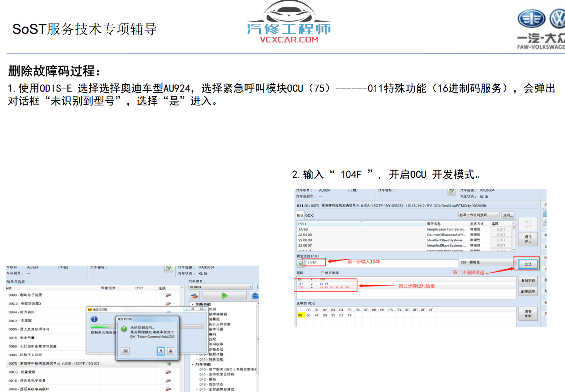The width and height of the screenshot is (565, 392).
Task: Click the camera icon in the dialog
Action: tap(126, 351)
